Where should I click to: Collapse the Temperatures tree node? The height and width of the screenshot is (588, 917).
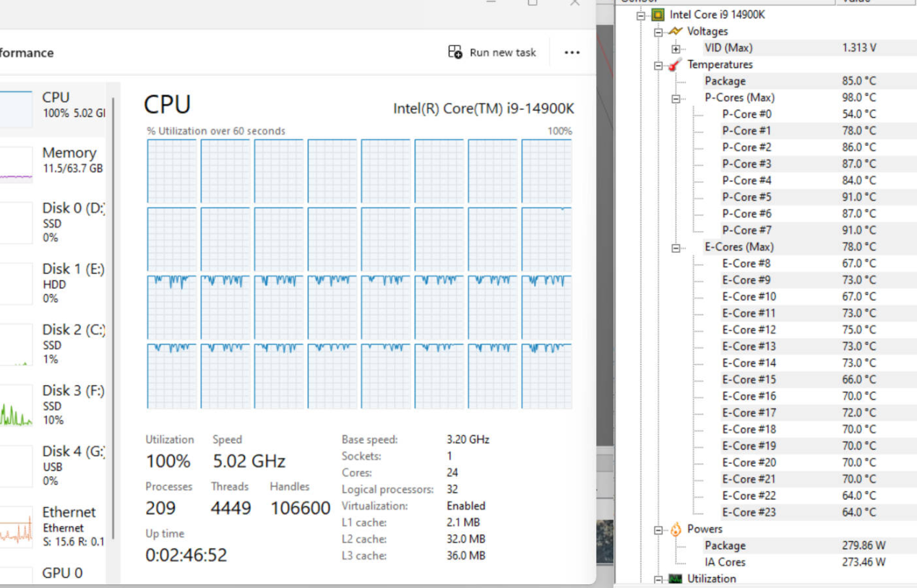[658, 65]
